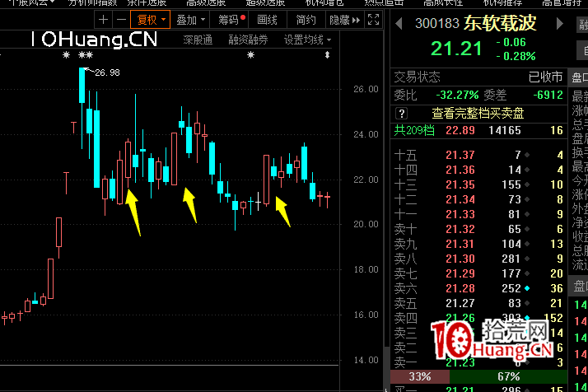Image resolution: width=588 pixels, height=392 pixels.
Task: Click the 委差 -6912 value
Action: [x=548, y=95]
